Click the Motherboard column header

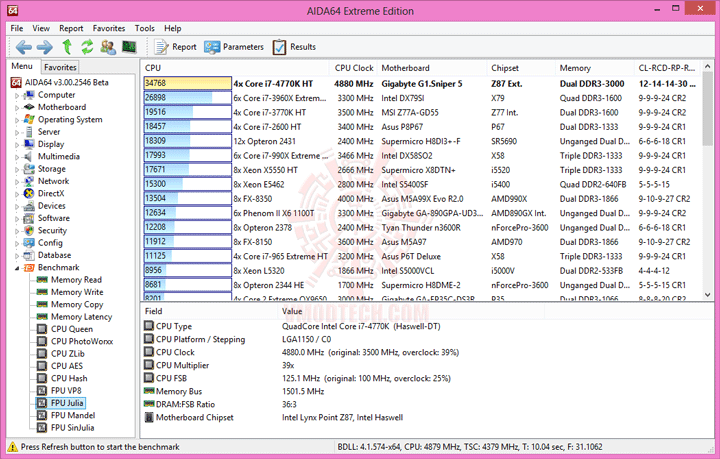pos(432,68)
